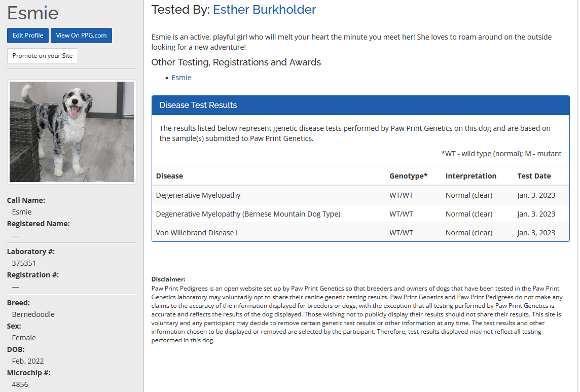The width and height of the screenshot is (580, 392).
Task: Click the Disclaimer heading text
Action: [x=168, y=279]
